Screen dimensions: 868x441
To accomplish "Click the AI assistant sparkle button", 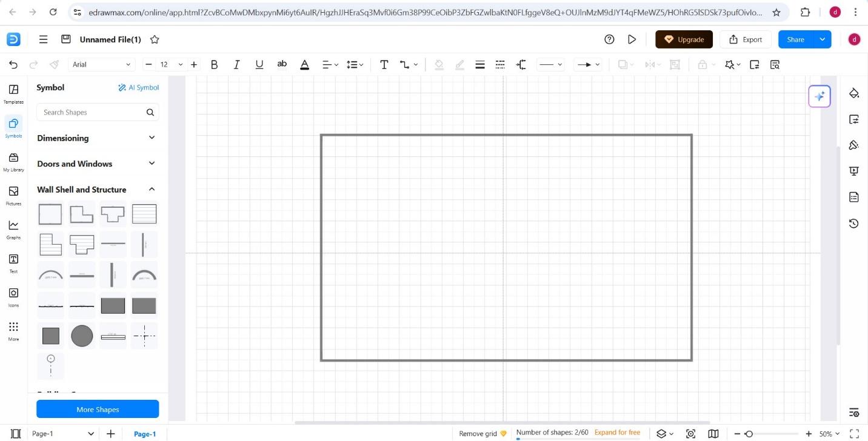I will coord(820,96).
